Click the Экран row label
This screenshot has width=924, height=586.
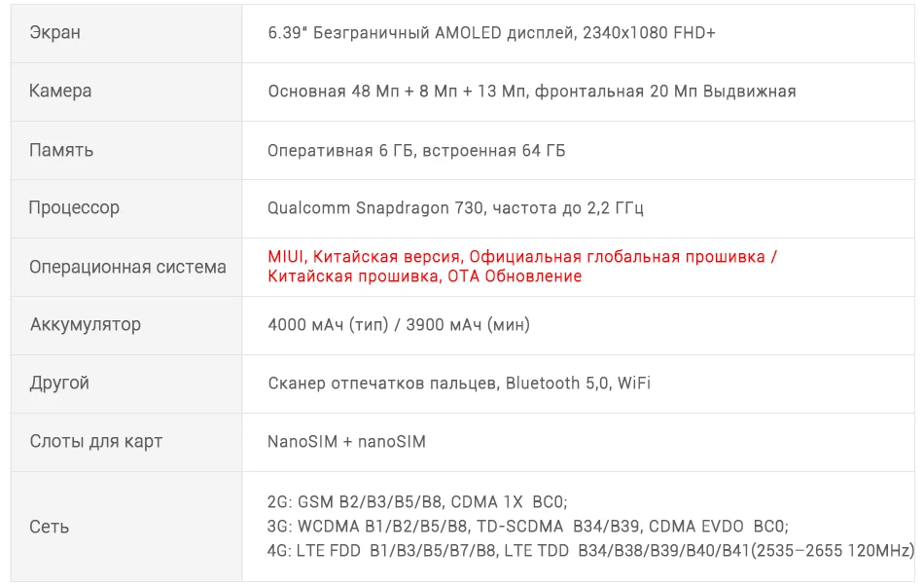coord(54,32)
